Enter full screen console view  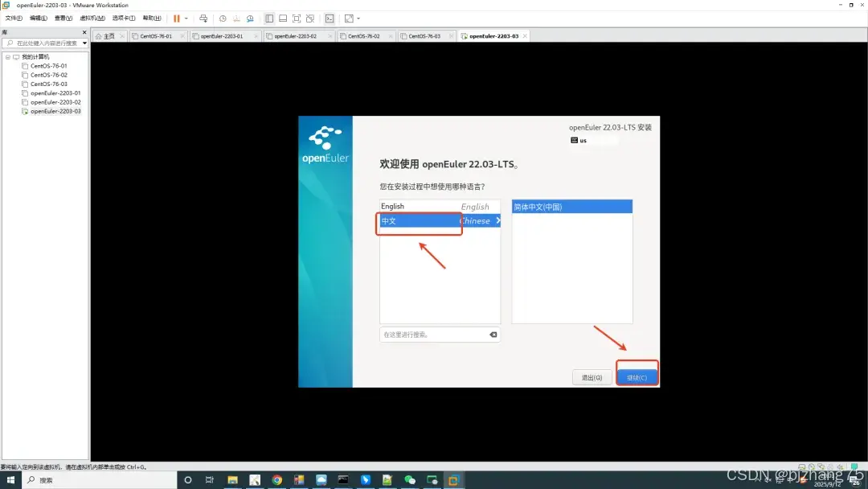(x=297, y=18)
